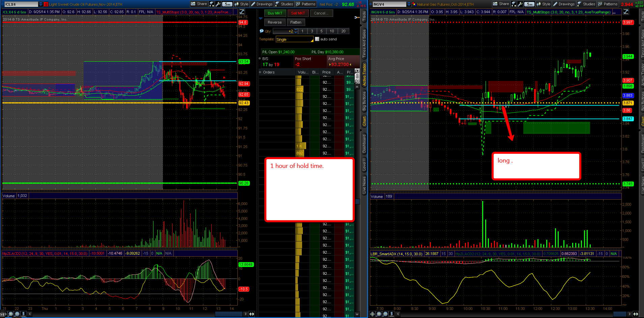
Task: Select Active Trader side tab
Action: pos(364,75)
